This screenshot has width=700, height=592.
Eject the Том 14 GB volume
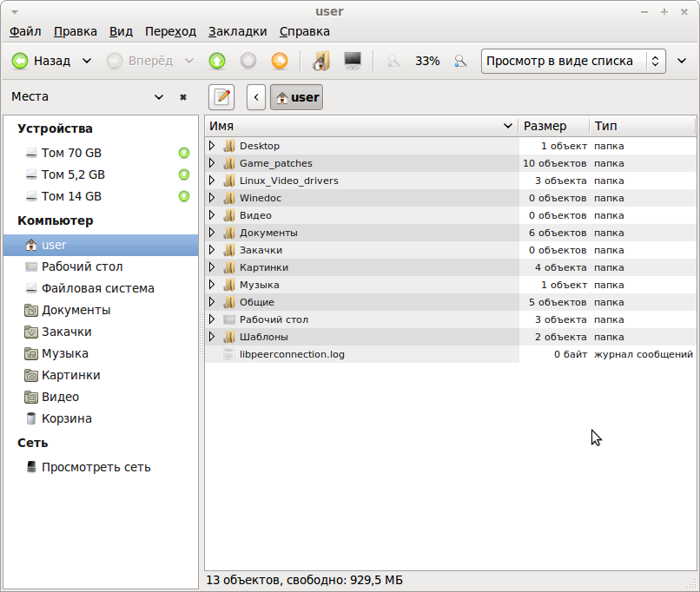[184, 196]
